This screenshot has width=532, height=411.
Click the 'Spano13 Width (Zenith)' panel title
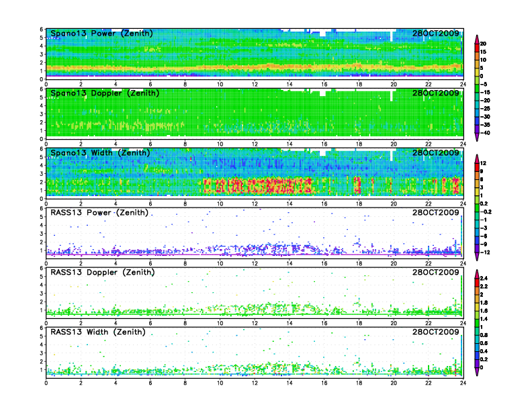pyautogui.click(x=100, y=153)
